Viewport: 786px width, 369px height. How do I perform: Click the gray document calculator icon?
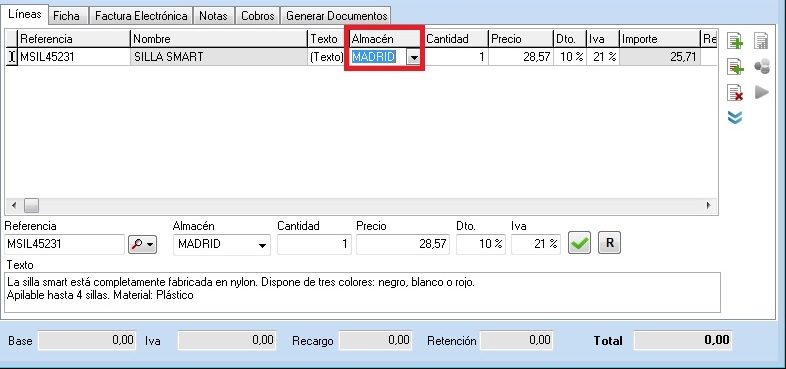(761, 41)
